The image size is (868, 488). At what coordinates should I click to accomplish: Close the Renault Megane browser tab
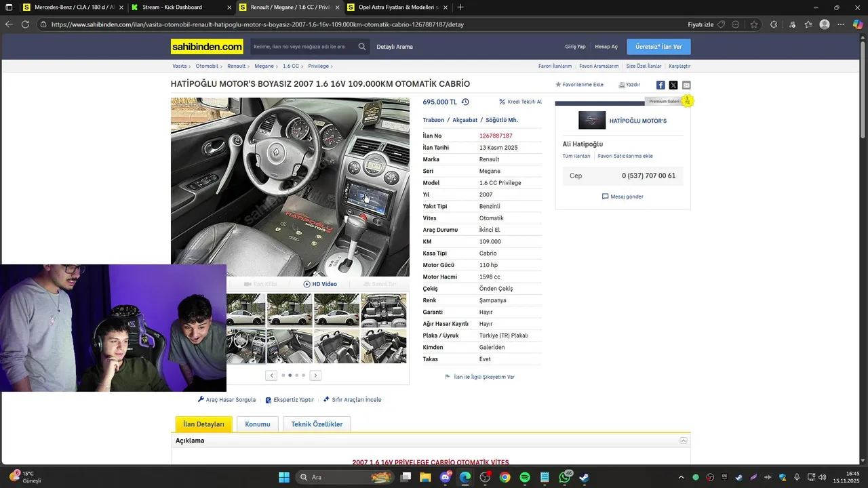[x=337, y=7]
